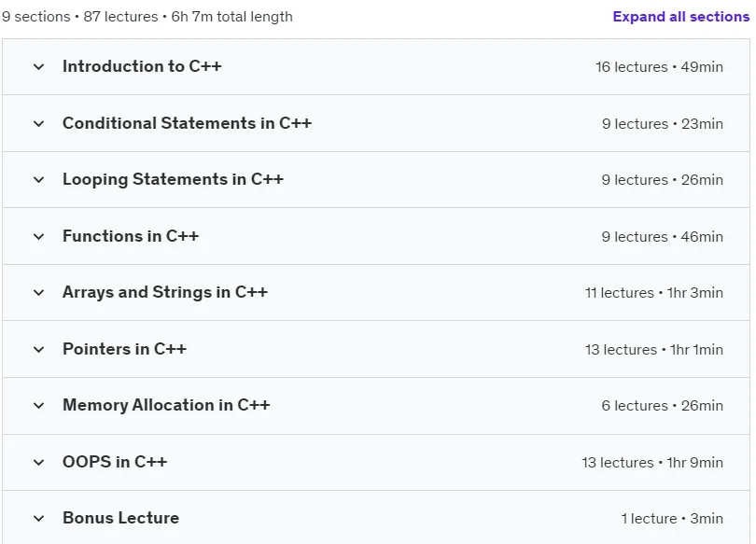The image size is (756, 544).
Task: Click the 16 lectures 49min summary
Action: 659,67
